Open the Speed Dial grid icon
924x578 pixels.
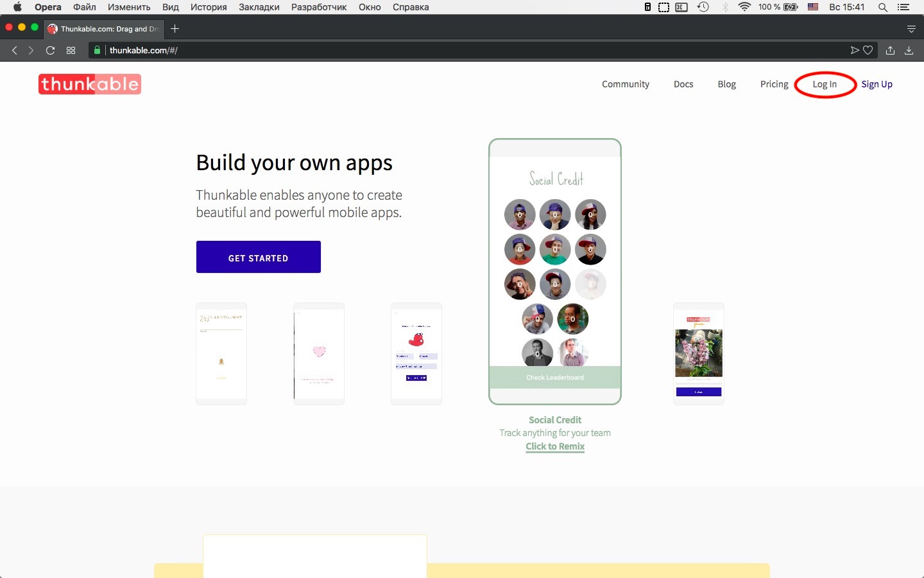[71, 50]
